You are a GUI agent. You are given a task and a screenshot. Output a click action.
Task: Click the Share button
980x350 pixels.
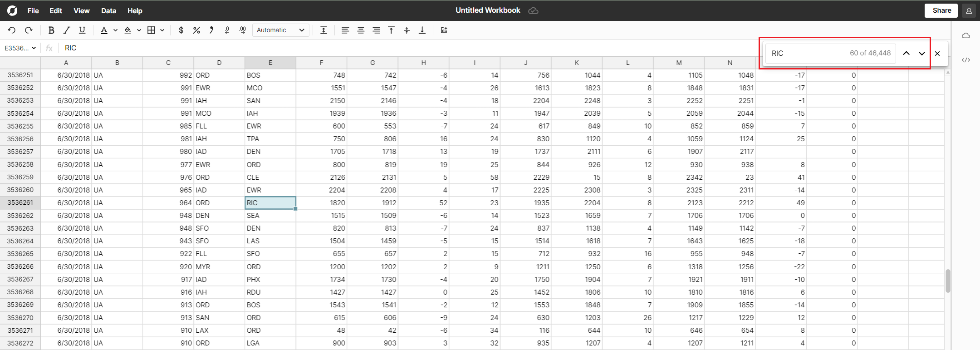click(x=941, y=10)
